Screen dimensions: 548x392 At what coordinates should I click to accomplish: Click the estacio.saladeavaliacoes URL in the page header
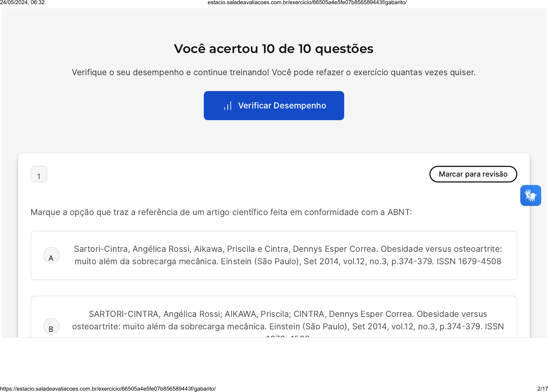(307, 3)
